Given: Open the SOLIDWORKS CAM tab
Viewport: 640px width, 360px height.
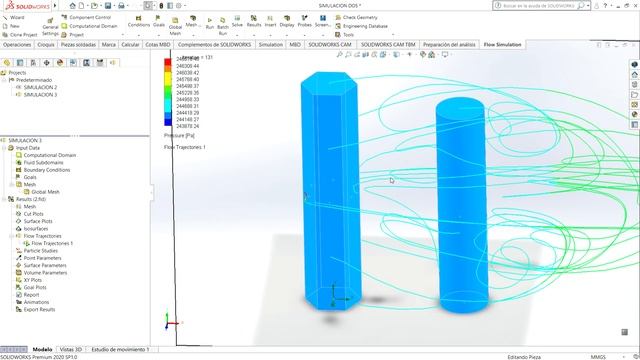Looking at the screenshot, I should [x=330, y=44].
